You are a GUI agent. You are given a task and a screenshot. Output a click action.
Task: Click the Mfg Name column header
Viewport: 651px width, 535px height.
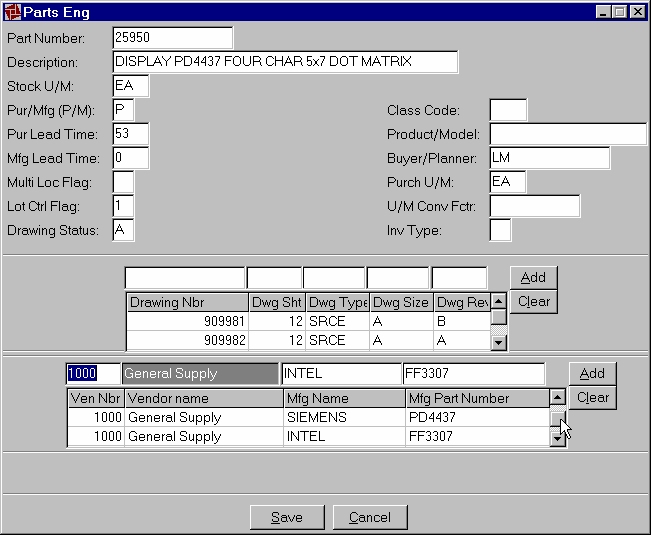pos(344,398)
